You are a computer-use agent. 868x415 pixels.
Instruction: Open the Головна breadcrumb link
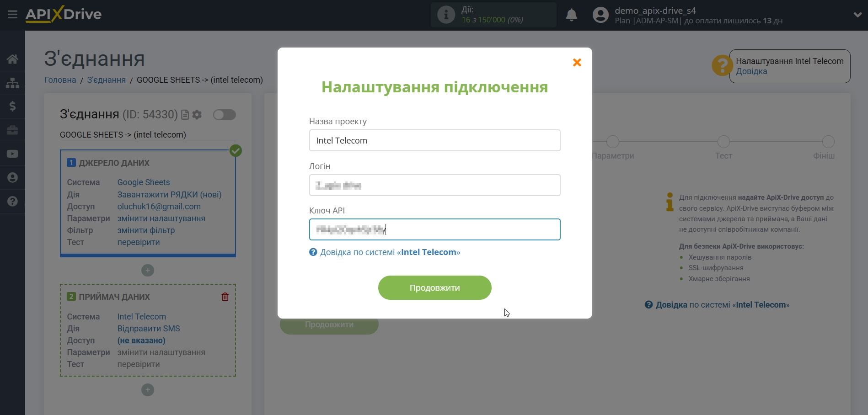pyautogui.click(x=60, y=80)
